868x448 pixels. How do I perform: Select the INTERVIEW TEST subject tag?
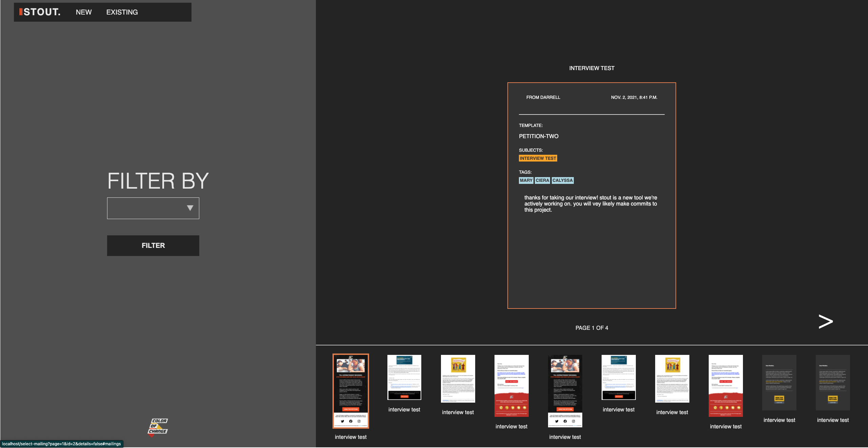(x=538, y=158)
